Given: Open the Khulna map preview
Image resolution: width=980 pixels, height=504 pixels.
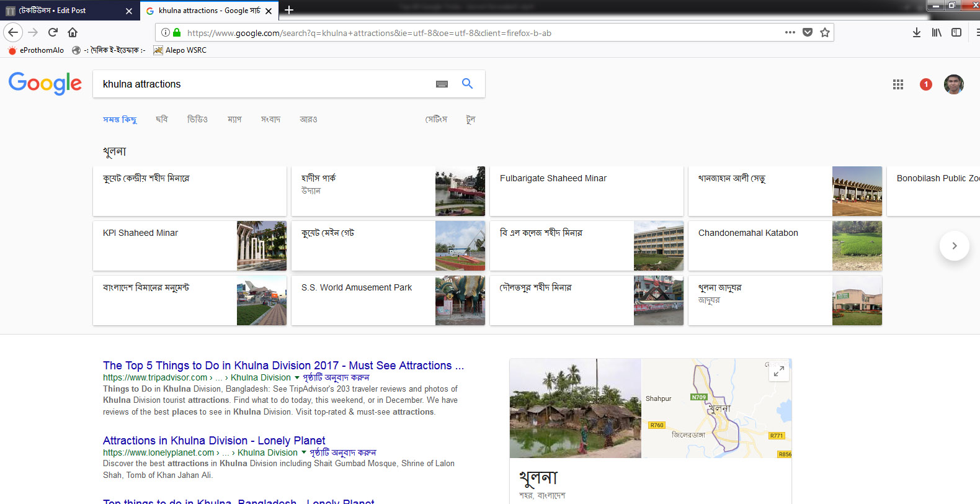Looking at the screenshot, I should pyautogui.click(x=716, y=408).
